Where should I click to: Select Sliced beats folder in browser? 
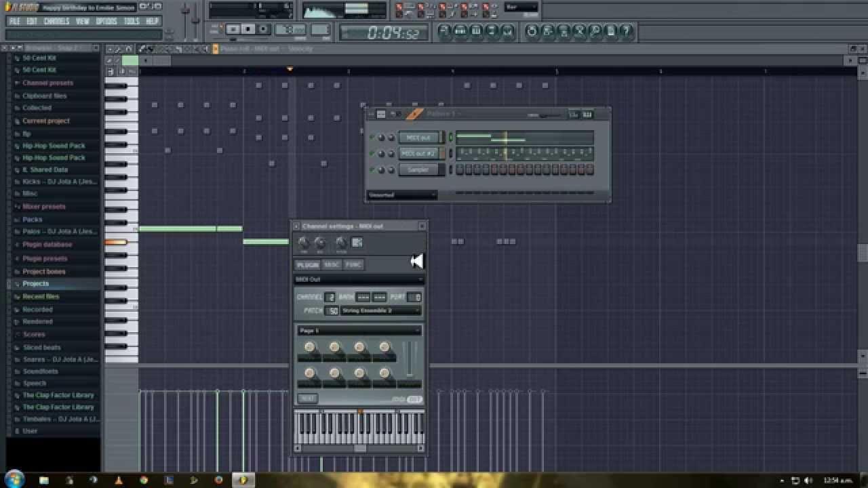click(x=41, y=347)
